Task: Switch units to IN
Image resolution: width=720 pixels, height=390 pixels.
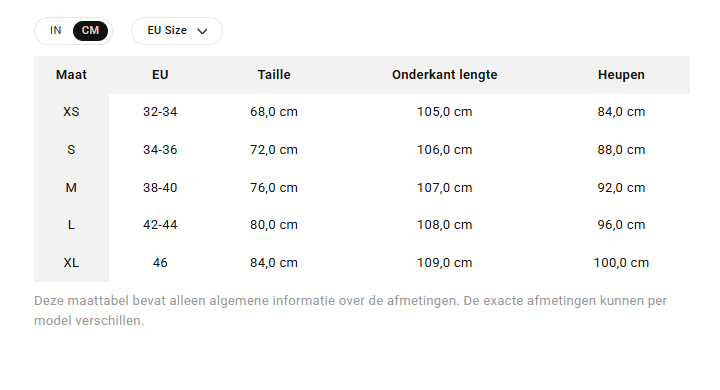Action: click(56, 30)
